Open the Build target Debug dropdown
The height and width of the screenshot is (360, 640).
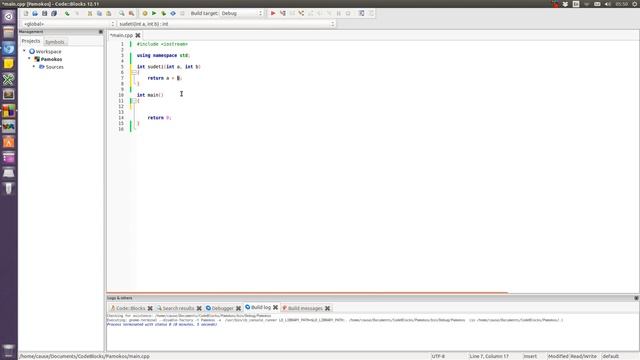coord(242,13)
